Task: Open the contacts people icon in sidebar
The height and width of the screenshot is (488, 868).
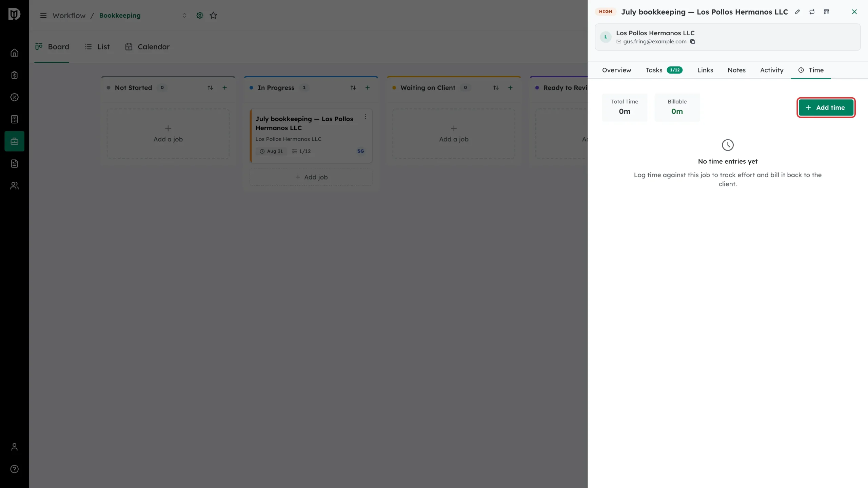Action: [14, 186]
